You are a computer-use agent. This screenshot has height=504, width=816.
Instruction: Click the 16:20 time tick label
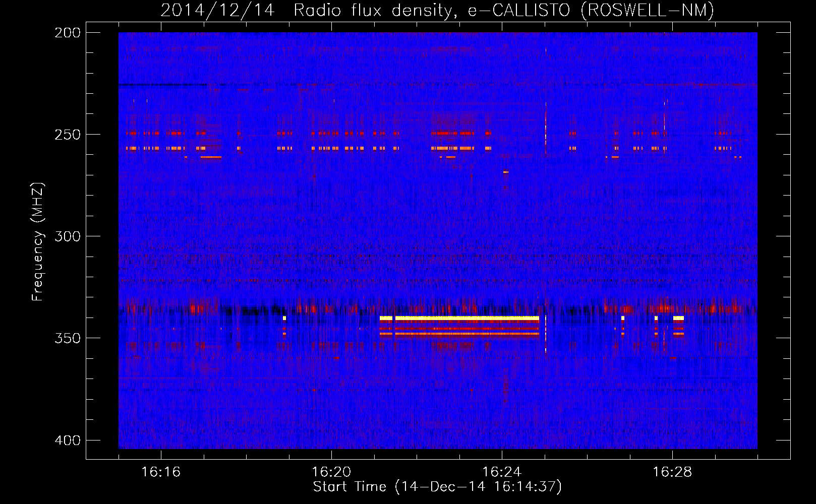tap(331, 472)
